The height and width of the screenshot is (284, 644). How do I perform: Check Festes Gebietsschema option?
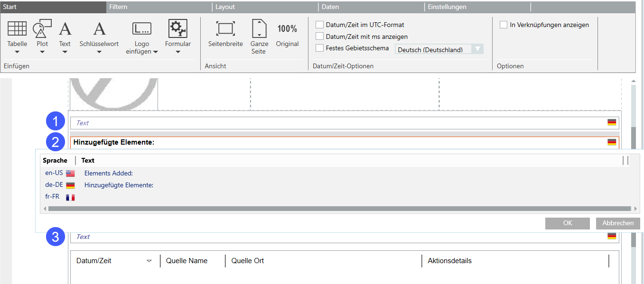[x=320, y=48]
